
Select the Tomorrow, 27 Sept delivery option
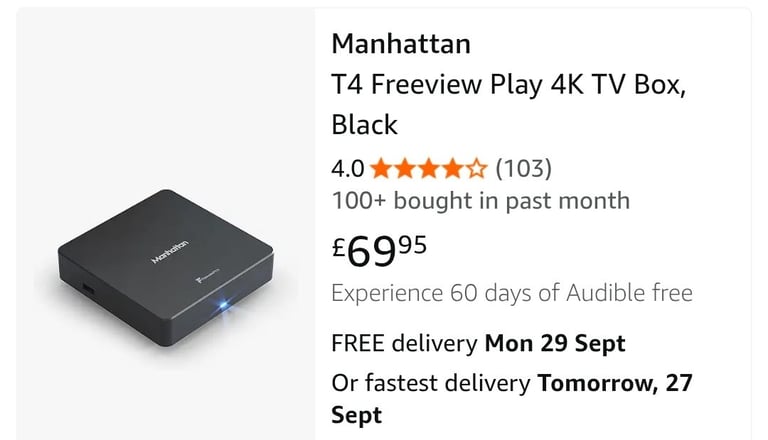[512, 399]
